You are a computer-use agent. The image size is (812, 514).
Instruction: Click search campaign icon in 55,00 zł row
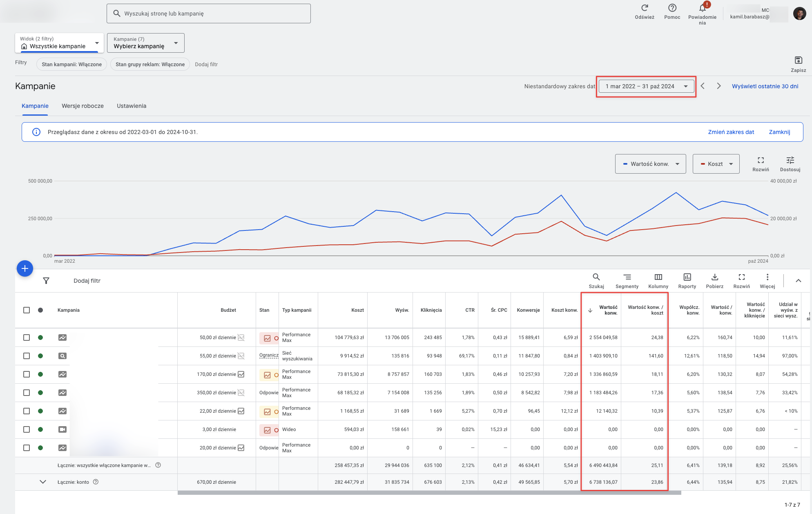tap(62, 356)
